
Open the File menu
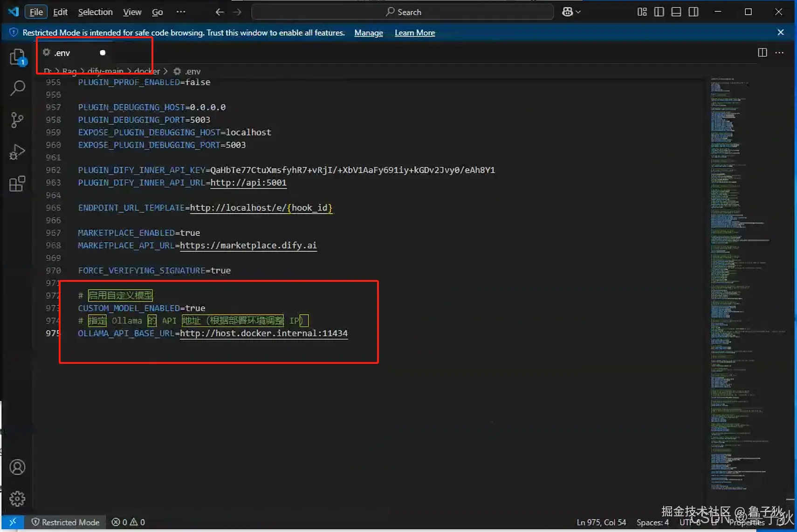coord(36,12)
